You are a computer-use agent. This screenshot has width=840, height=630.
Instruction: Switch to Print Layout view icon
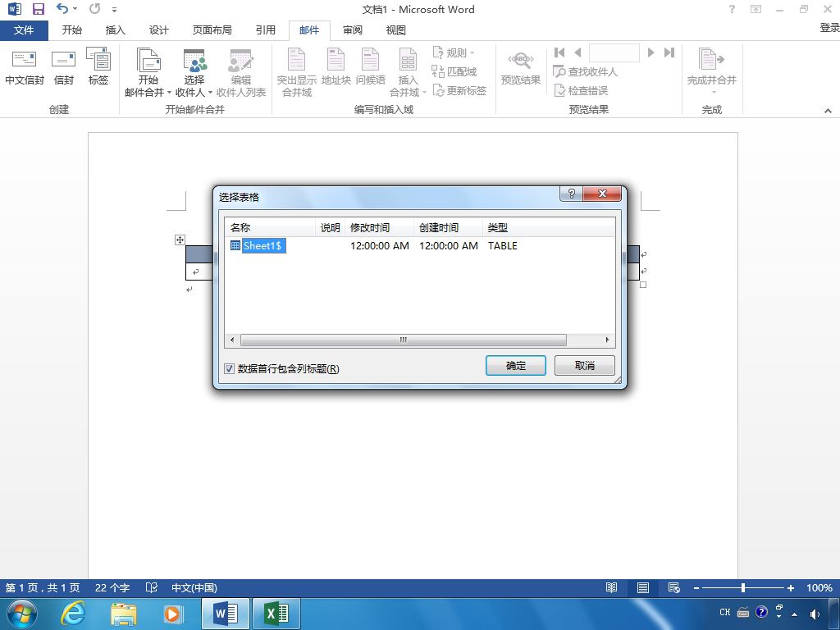pyautogui.click(x=643, y=587)
